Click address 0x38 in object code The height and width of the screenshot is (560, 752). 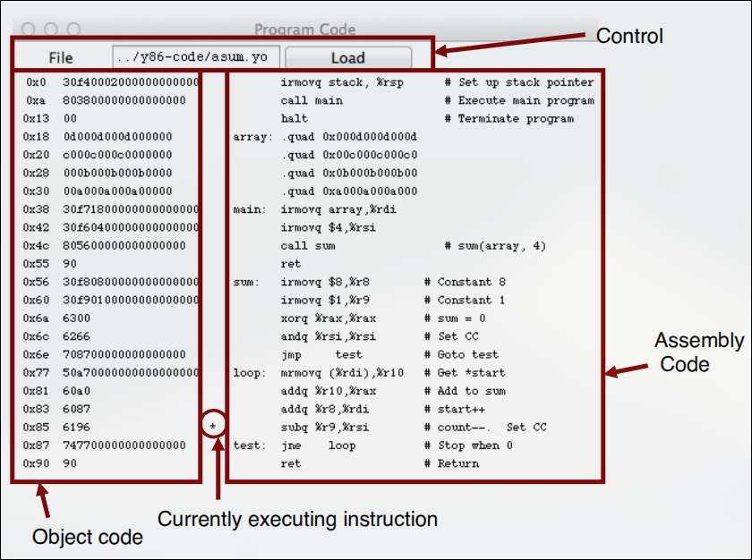coord(36,209)
